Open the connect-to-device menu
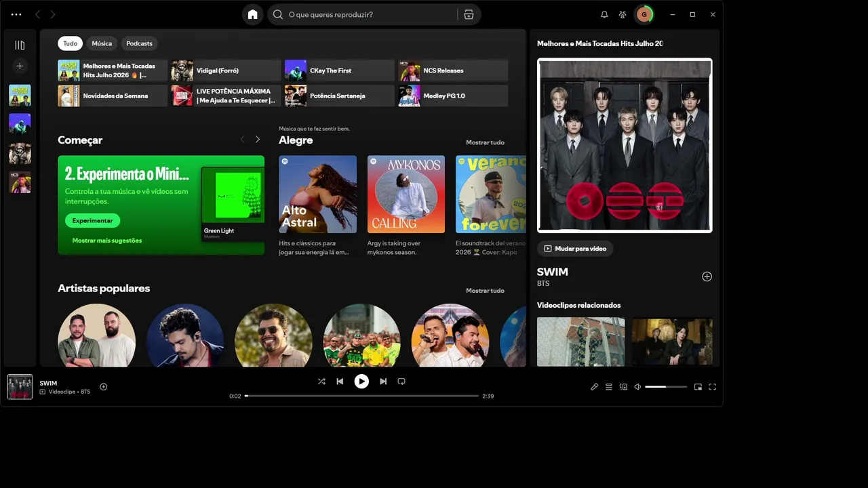Viewport: 868px width, 488px height. pos(623,387)
